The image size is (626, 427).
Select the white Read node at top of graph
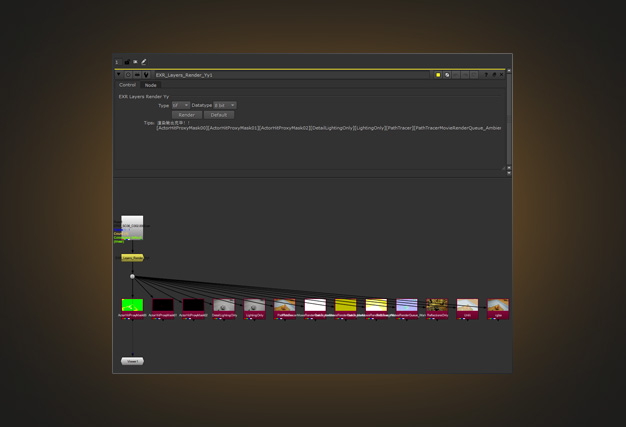[132, 227]
